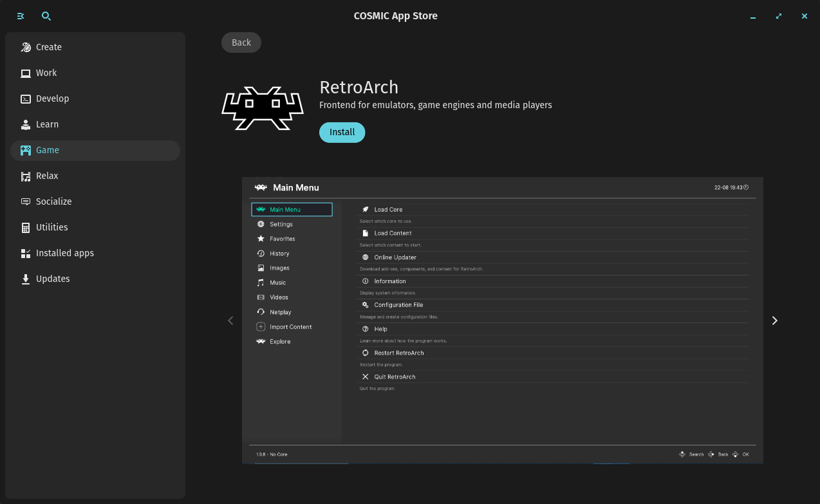This screenshot has height=504, width=820.
Task: Install RetroArch
Action: (x=342, y=132)
